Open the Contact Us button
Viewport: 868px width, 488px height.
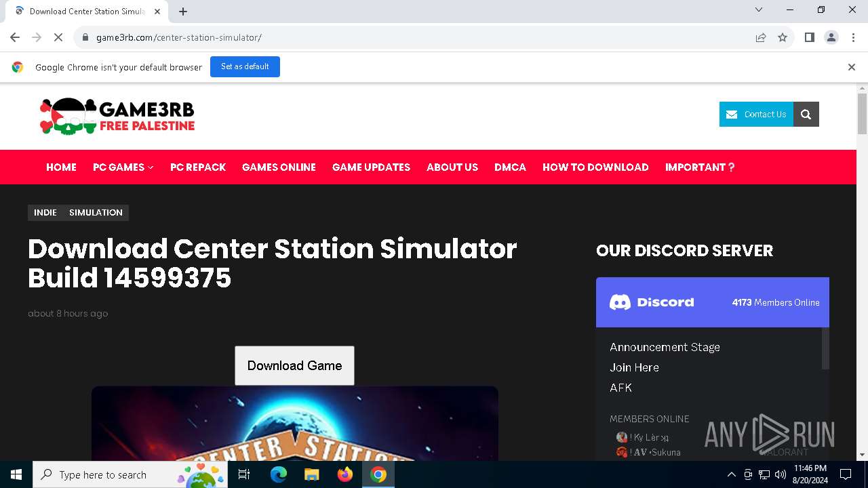[x=756, y=114]
